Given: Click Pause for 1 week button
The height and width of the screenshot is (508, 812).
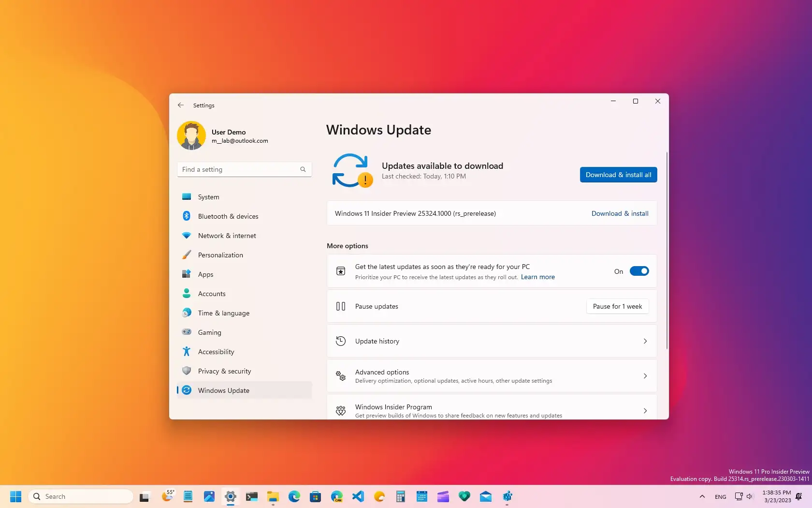Looking at the screenshot, I should [617, 306].
